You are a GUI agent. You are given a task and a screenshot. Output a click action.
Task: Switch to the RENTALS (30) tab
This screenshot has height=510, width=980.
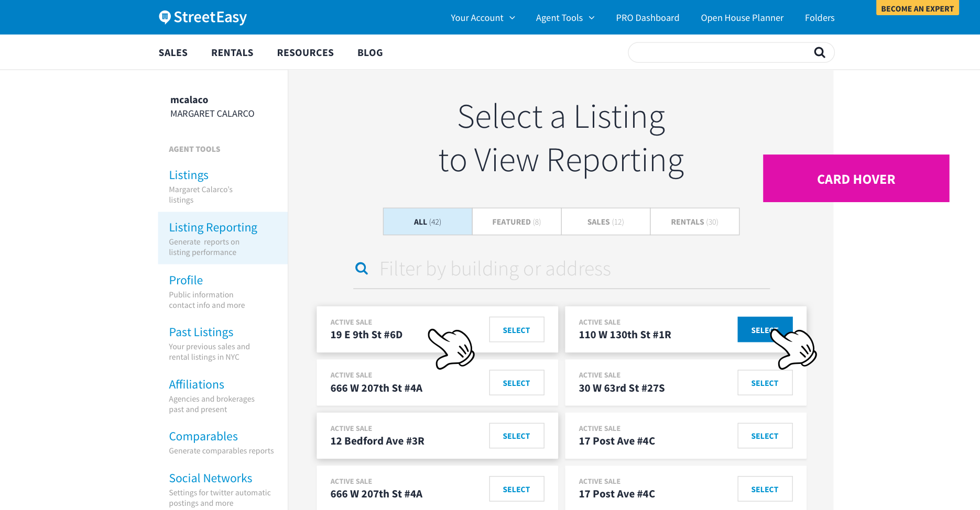tap(695, 221)
